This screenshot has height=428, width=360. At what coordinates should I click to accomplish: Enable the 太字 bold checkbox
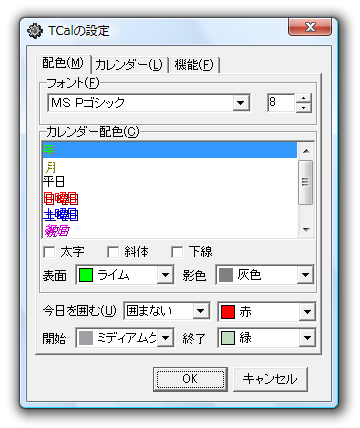49,252
